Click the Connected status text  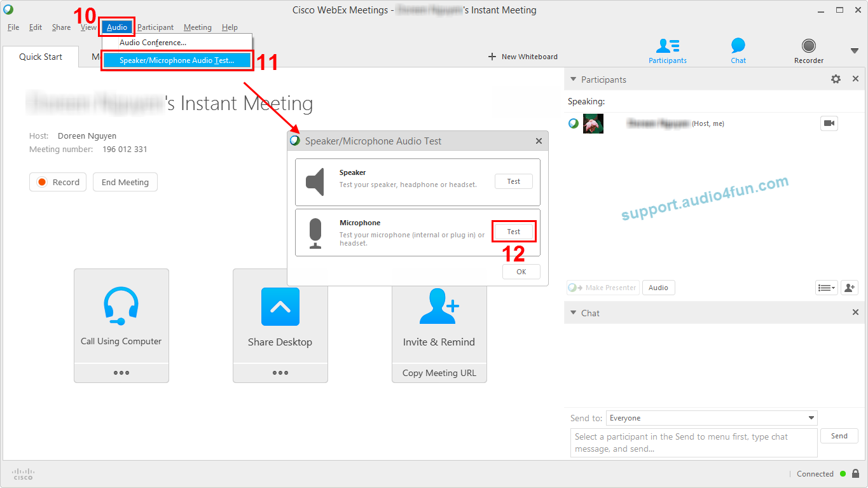815,474
